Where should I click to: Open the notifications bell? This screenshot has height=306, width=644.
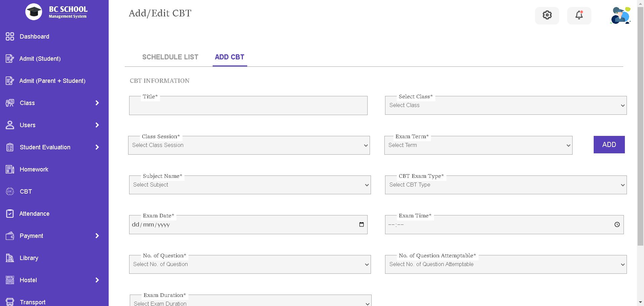579,15
